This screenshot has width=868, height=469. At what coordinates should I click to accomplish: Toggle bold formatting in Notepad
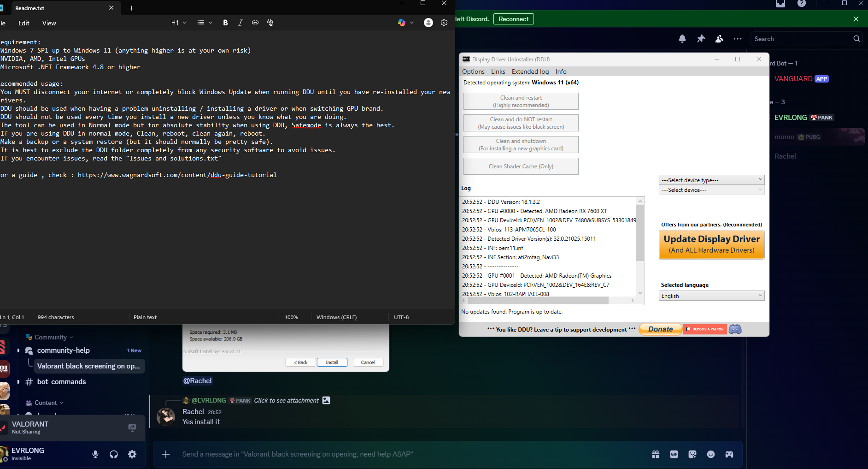pyautogui.click(x=225, y=23)
